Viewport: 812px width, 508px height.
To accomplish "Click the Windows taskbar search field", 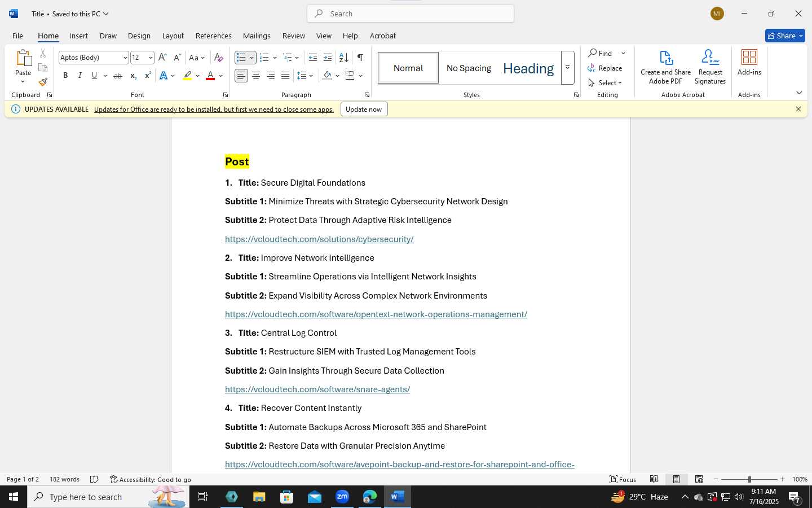I will [x=108, y=497].
